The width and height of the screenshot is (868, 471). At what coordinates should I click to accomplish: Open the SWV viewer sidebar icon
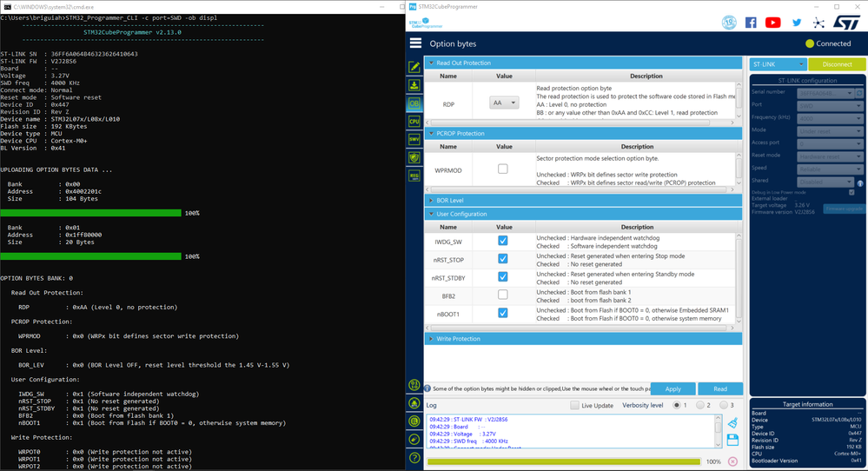(414, 139)
